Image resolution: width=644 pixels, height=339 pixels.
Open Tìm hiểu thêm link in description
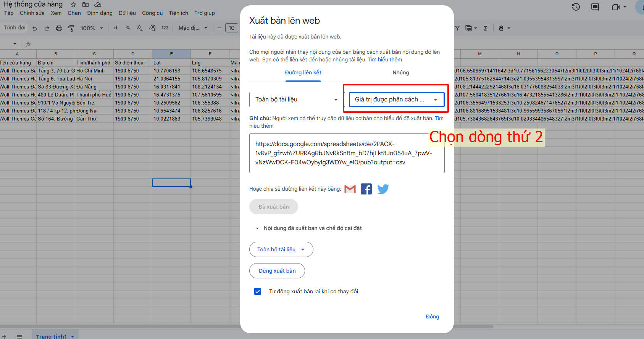(385, 59)
